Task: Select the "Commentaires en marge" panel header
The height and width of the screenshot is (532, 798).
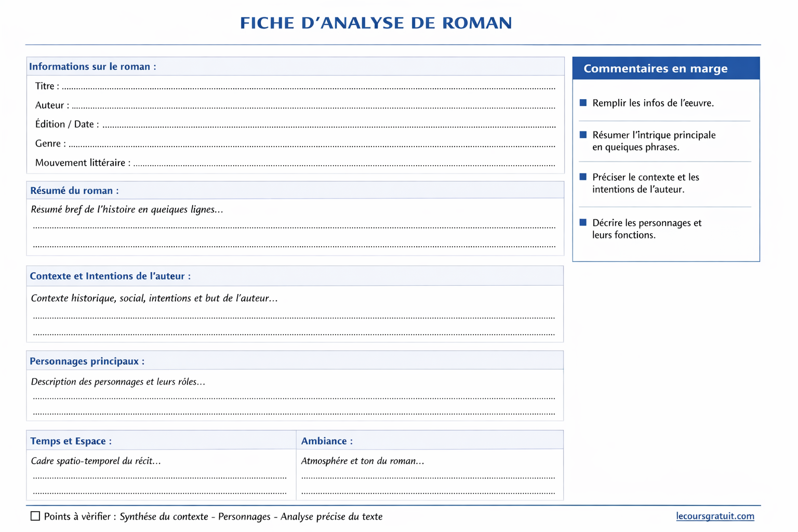Action: (655, 69)
